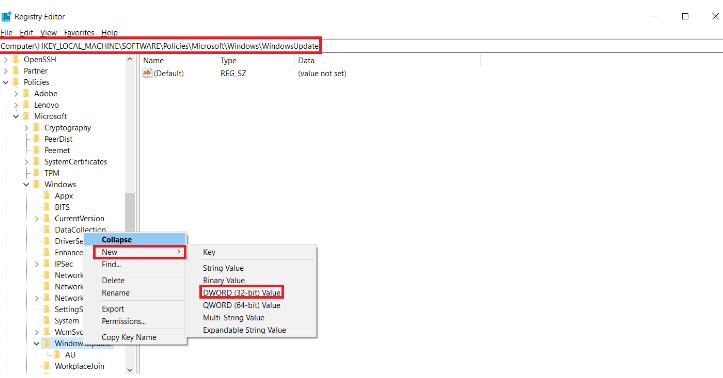The height and width of the screenshot is (378, 723).
Task: Click the AU folder icon
Action: pyautogui.click(x=57, y=354)
